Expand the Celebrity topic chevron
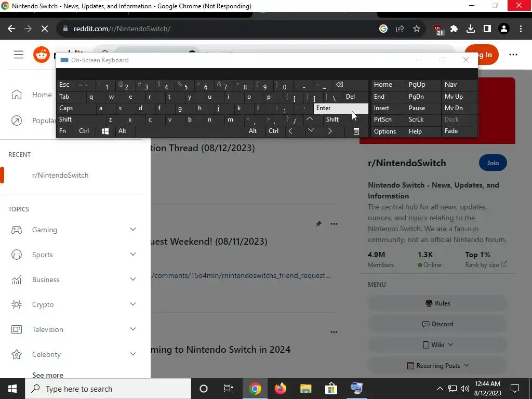The width and height of the screenshot is (532, 399). 133,354
